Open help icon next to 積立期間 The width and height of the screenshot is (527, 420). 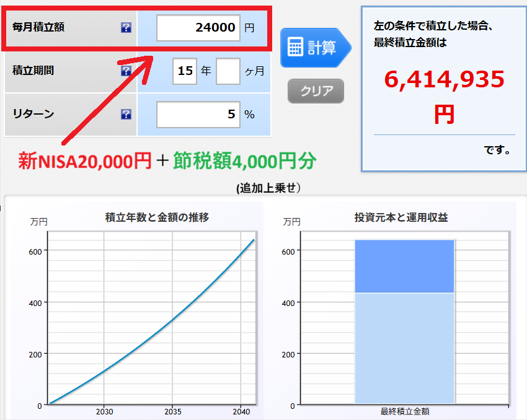tap(126, 71)
